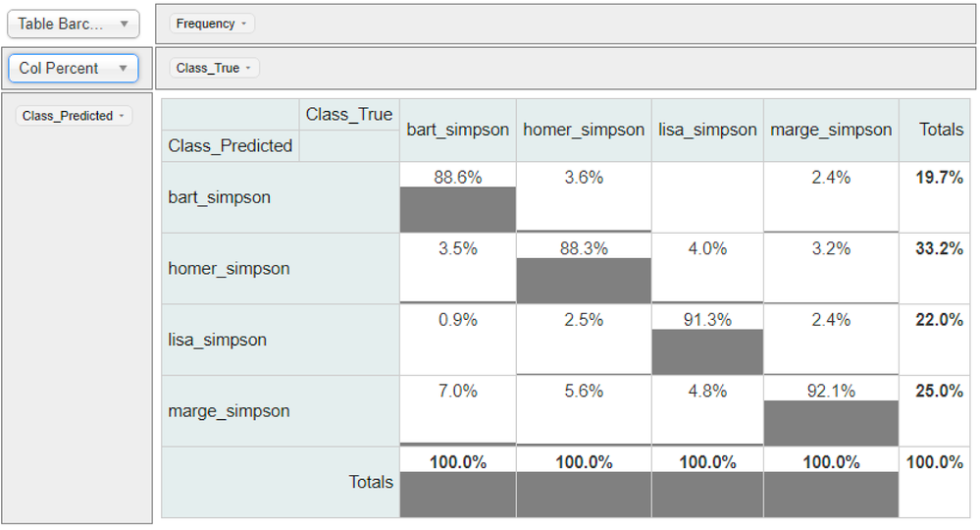Click the 88.6% bart_simpson bar cell
The height and width of the screenshot is (530, 980).
[457, 197]
